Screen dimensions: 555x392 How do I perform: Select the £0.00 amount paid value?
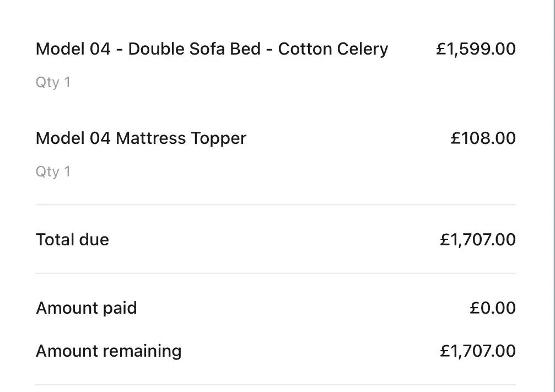pos(493,308)
